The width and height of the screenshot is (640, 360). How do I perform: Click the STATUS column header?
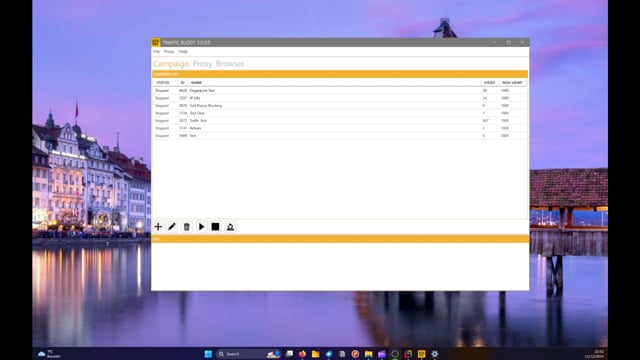pos(164,82)
